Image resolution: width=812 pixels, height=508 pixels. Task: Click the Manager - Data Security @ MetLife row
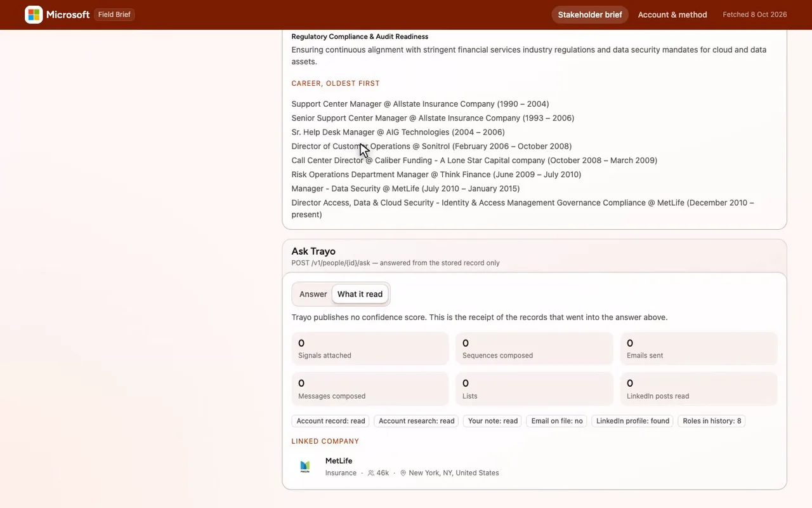tap(405, 189)
